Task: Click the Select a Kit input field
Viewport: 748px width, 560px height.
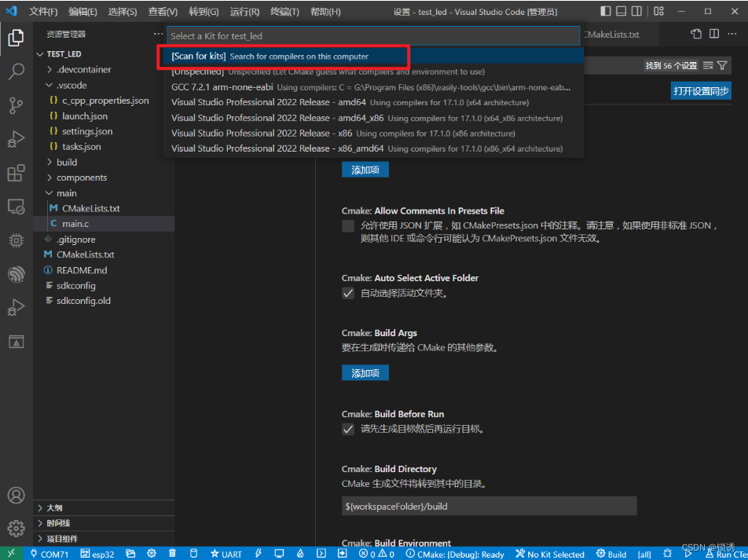Action: pyautogui.click(x=373, y=36)
